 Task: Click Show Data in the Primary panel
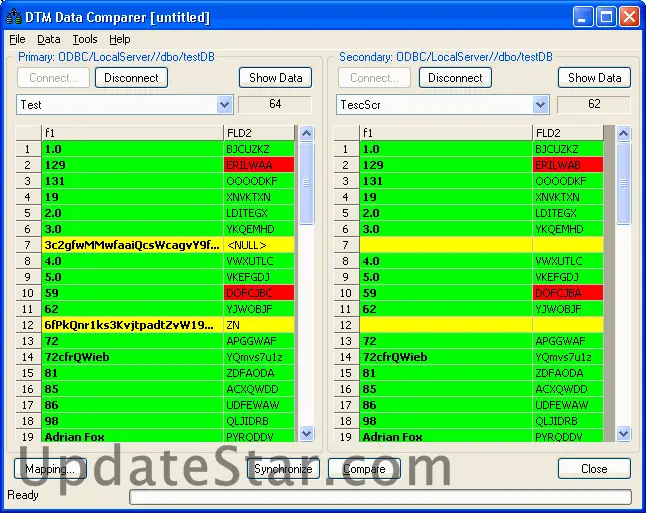(276, 77)
